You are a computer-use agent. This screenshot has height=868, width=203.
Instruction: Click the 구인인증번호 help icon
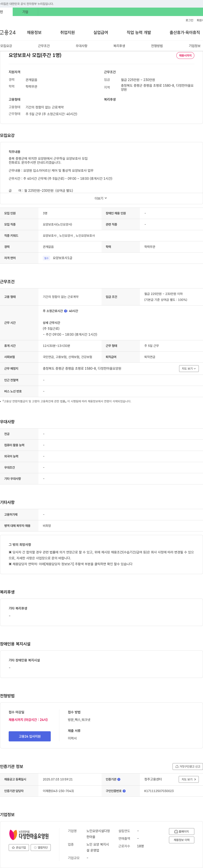click(124, 791)
